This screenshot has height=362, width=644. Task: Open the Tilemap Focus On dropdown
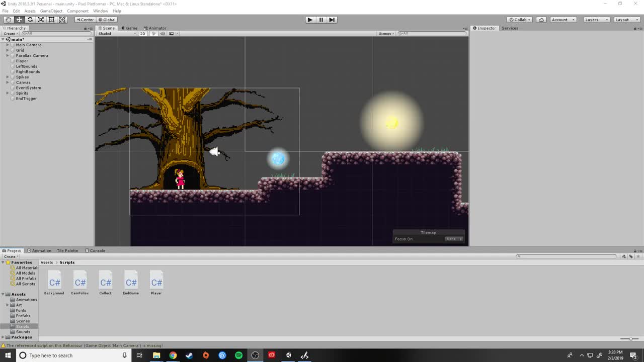[x=454, y=239]
